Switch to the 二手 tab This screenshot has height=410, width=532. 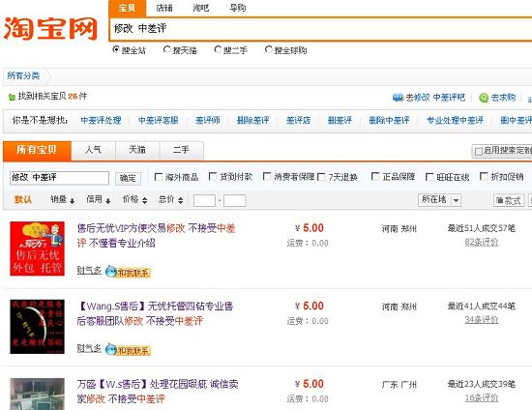click(182, 150)
